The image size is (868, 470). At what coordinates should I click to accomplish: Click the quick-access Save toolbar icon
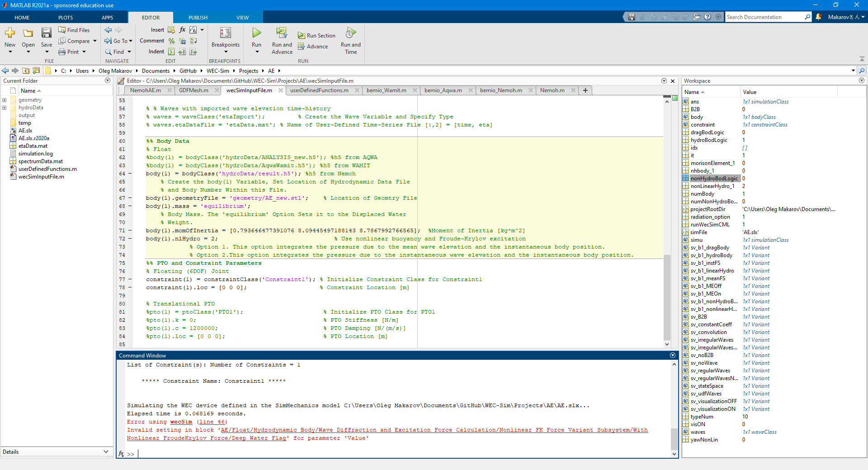pos(631,17)
